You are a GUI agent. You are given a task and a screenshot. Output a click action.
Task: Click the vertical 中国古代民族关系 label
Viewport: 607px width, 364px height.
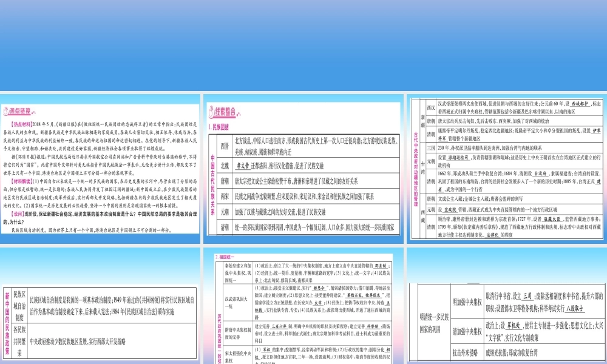[212, 185]
